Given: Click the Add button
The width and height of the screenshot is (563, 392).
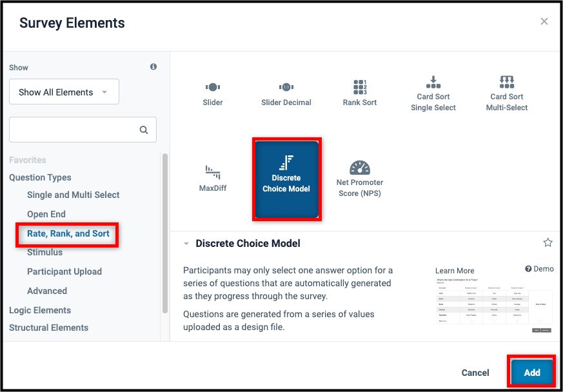Looking at the screenshot, I should 531,373.
